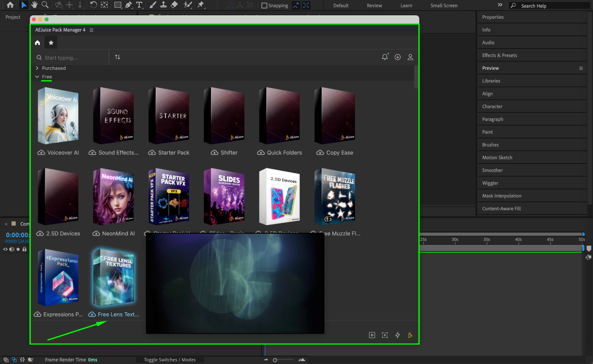
Task: Select the Pen tool
Action: click(x=128, y=5)
